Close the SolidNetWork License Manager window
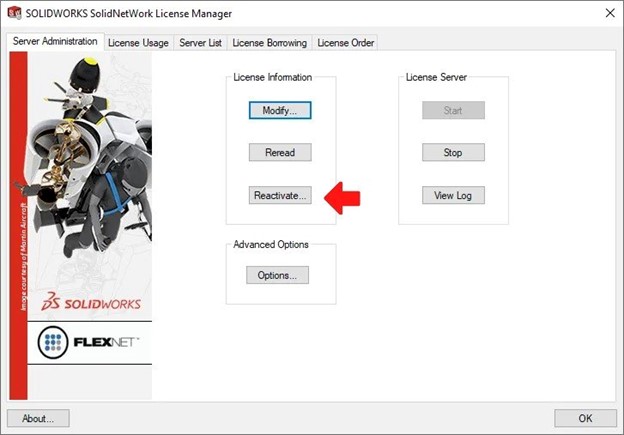This screenshot has width=624, height=435. point(609,13)
